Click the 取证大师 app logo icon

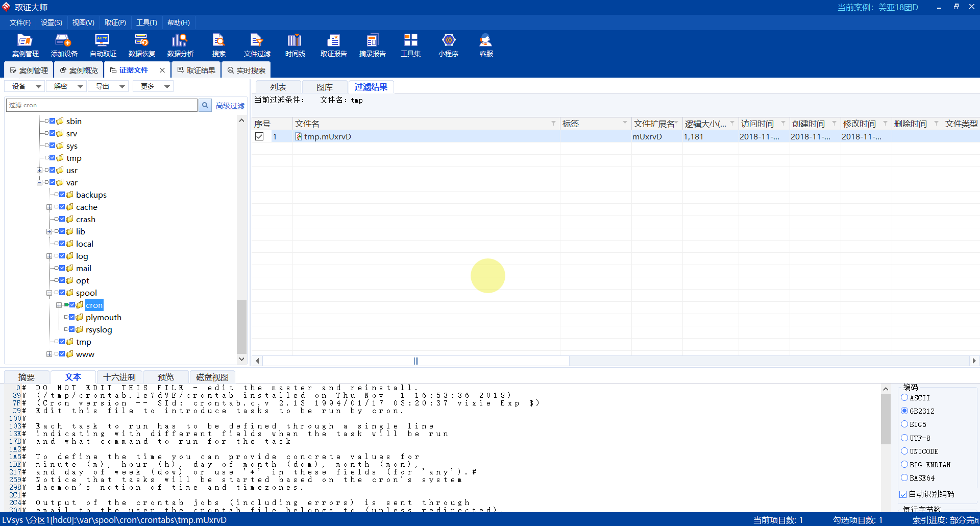tap(6, 7)
